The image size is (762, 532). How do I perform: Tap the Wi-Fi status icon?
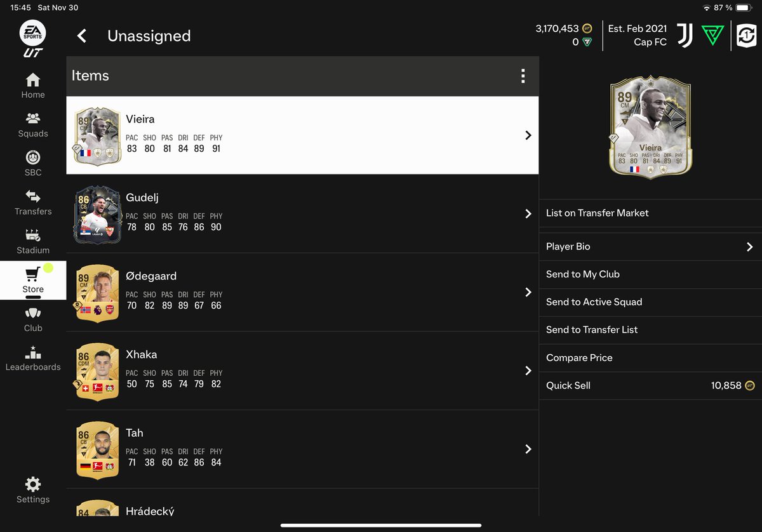[x=707, y=8]
